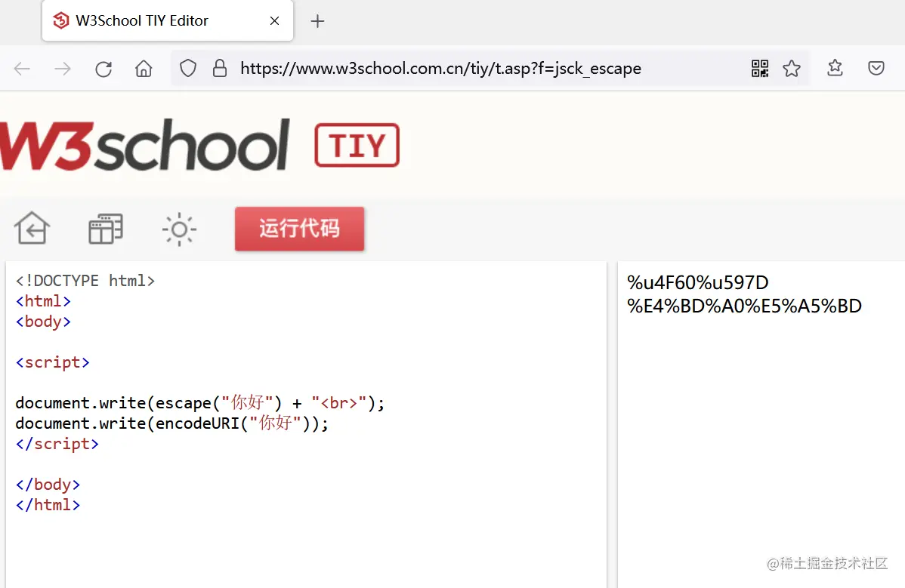The width and height of the screenshot is (905, 588).
Task: Click the forward navigation arrow
Action: [x=63, y=68]
